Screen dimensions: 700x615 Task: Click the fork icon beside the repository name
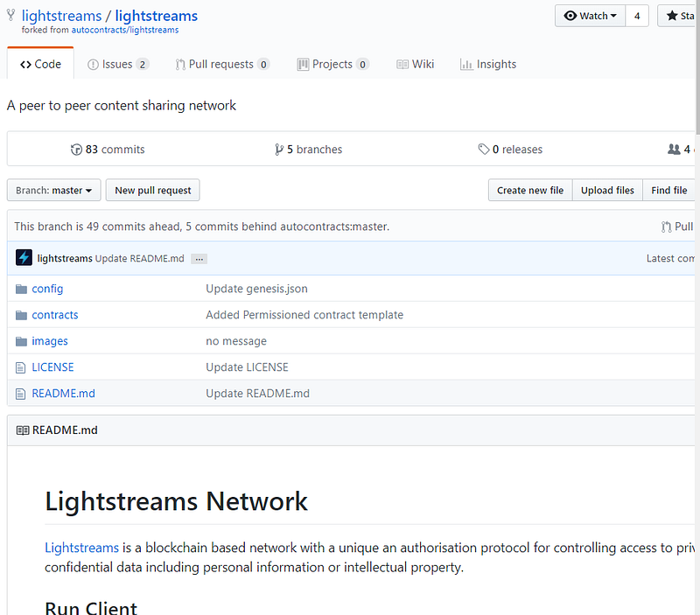(10, 15)
